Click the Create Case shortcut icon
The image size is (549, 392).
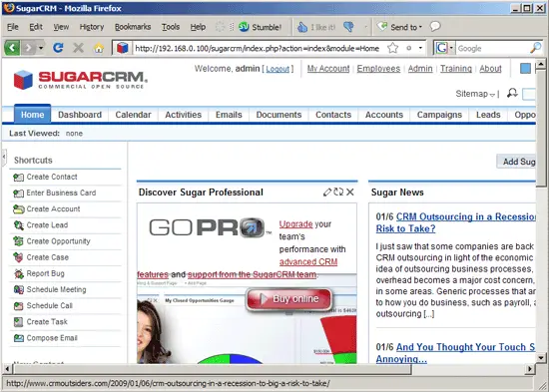click(19, 257)
